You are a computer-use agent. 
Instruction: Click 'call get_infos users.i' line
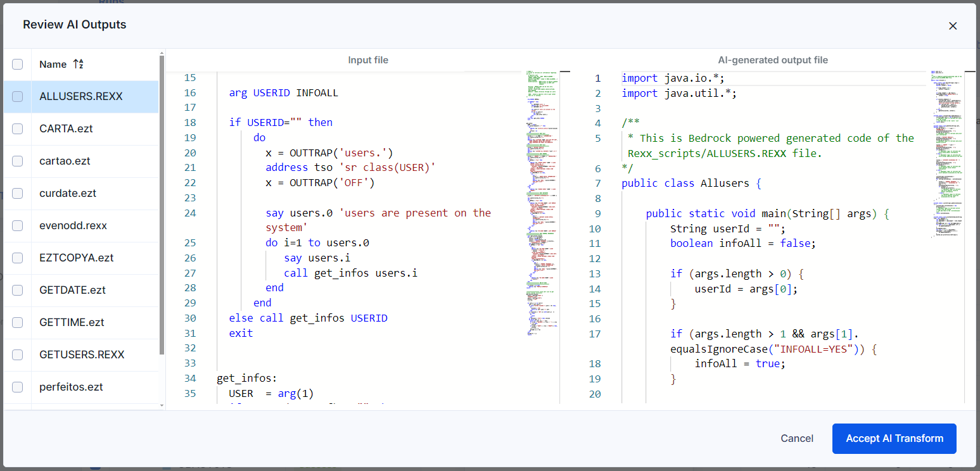pos(351,273)
